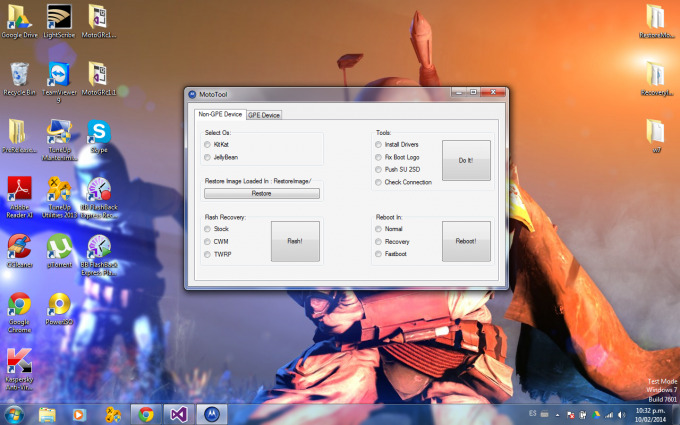Switch to the GPE Device tab
Screen dimensions: 680x425
coord(264,115)
